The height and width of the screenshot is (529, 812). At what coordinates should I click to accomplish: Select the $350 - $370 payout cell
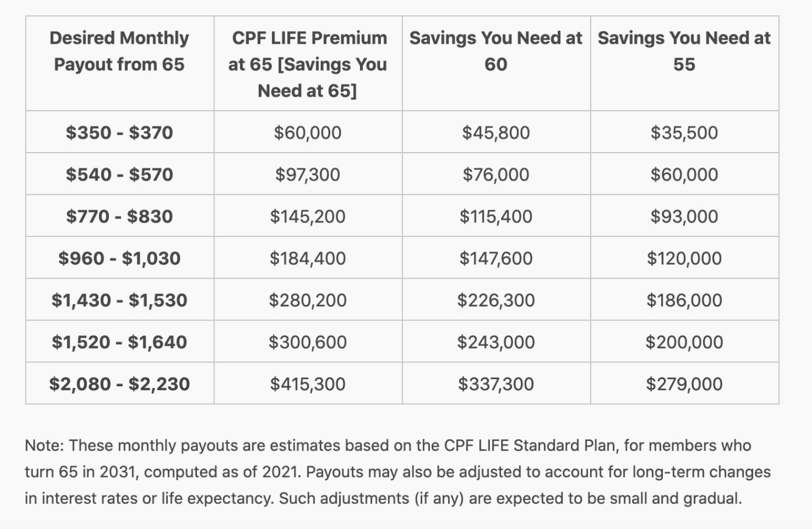119,132
